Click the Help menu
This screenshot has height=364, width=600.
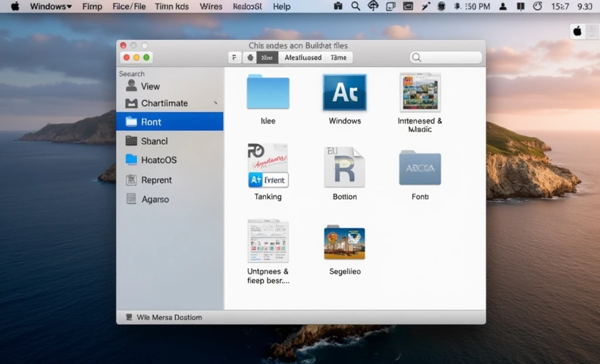[281, 6]
